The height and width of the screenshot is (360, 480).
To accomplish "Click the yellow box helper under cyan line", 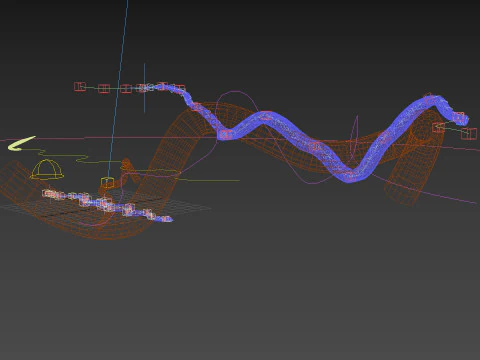I will pos(107,183).
